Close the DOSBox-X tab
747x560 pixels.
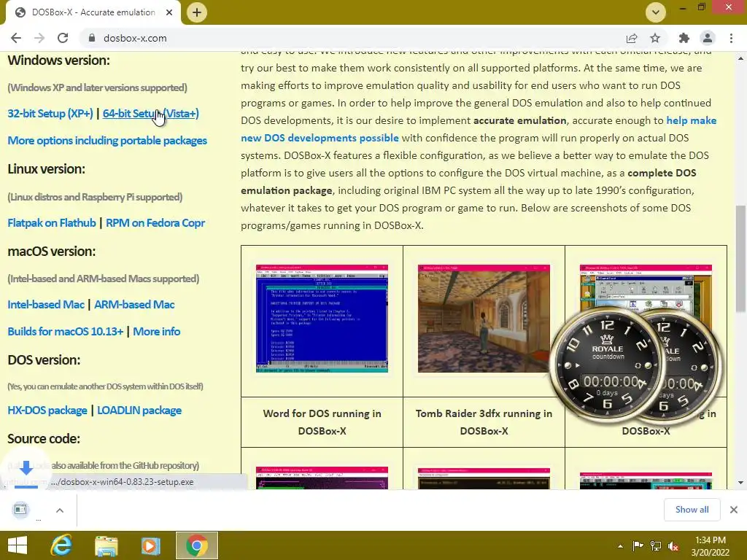point(169,12)
